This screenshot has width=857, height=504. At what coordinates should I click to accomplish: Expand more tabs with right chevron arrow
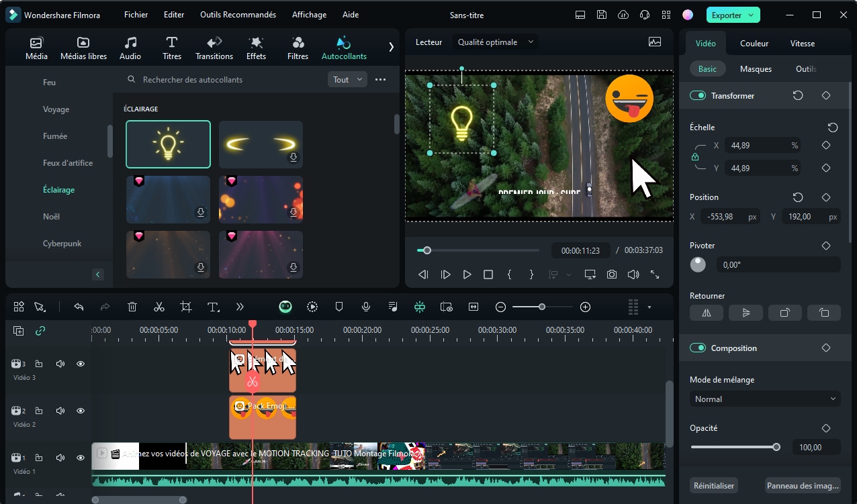[x=391, y=46]
